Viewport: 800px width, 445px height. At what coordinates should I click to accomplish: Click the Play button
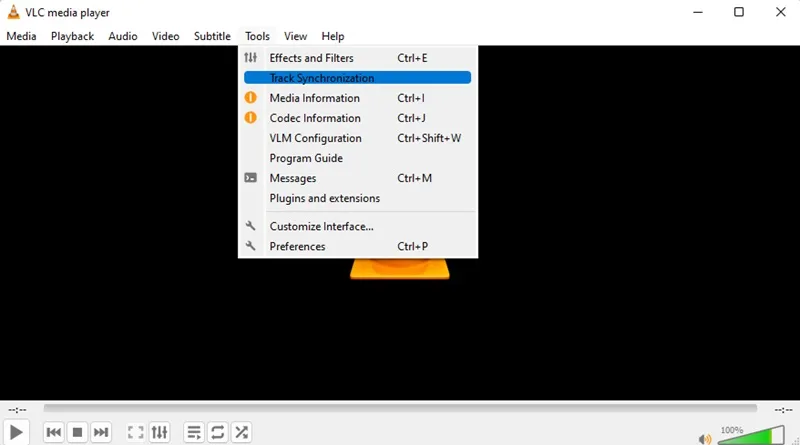click(x=16, y=432)
